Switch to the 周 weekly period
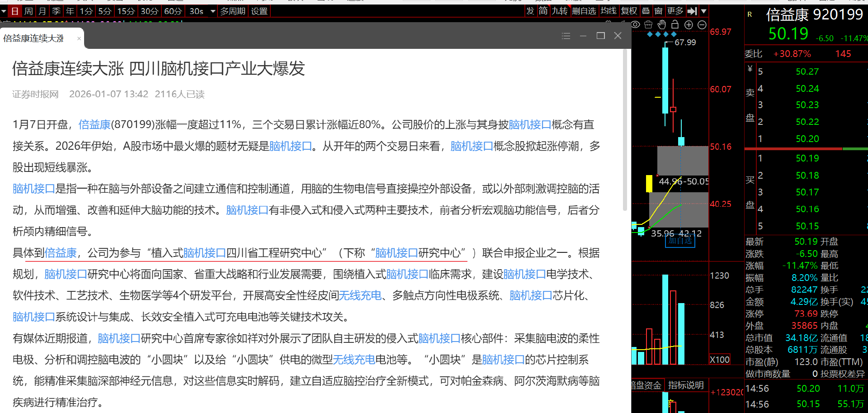This screenshot has width=868, height=413. (x=28, y=11)
